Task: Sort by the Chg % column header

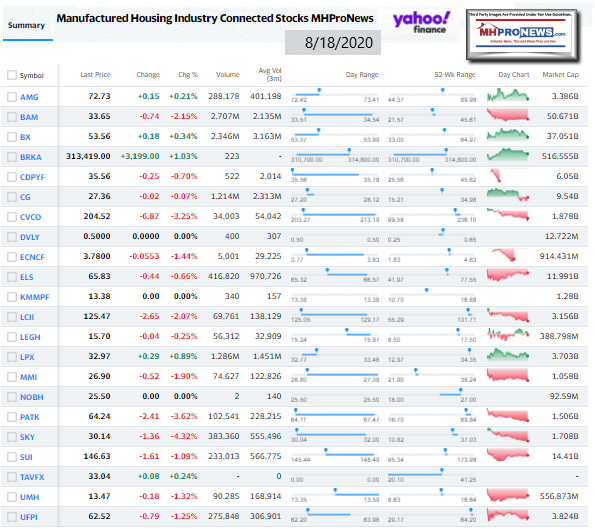Action: (188, 75)
